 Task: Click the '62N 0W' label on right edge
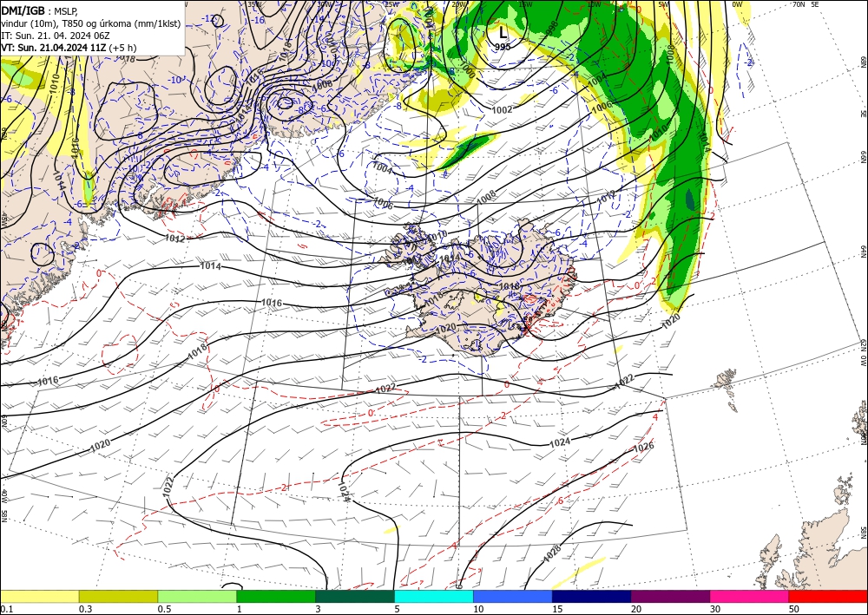pos(863,353)
